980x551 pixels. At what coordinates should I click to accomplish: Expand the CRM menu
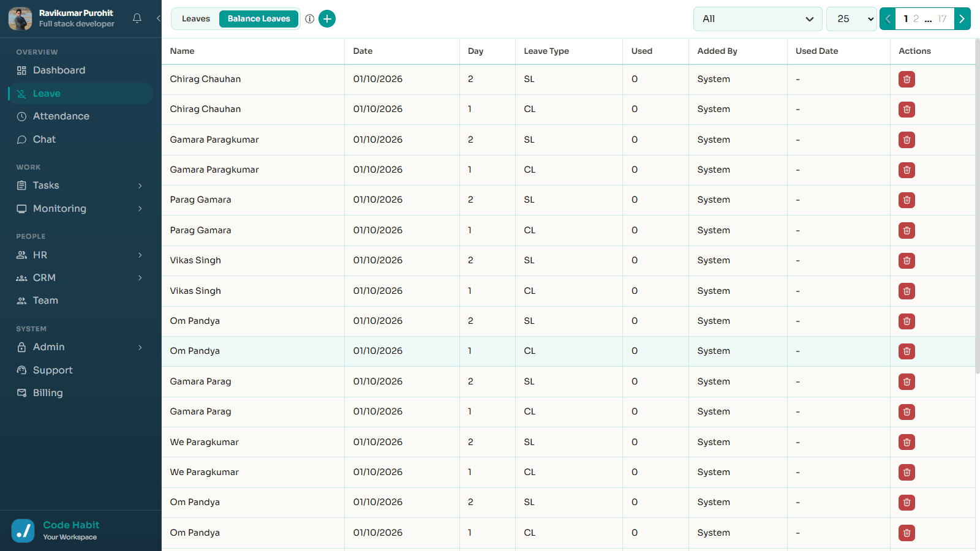click(x=81, y=278)
